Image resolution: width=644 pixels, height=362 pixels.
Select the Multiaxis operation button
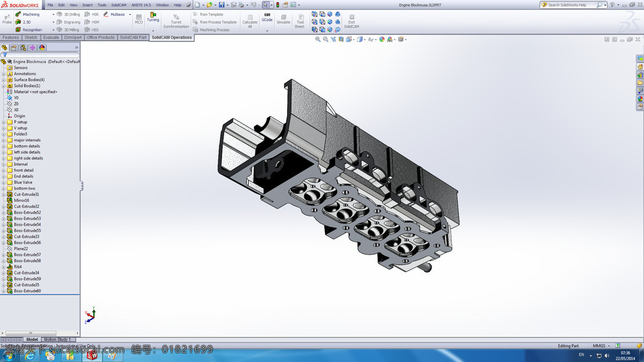coord(114,15)
